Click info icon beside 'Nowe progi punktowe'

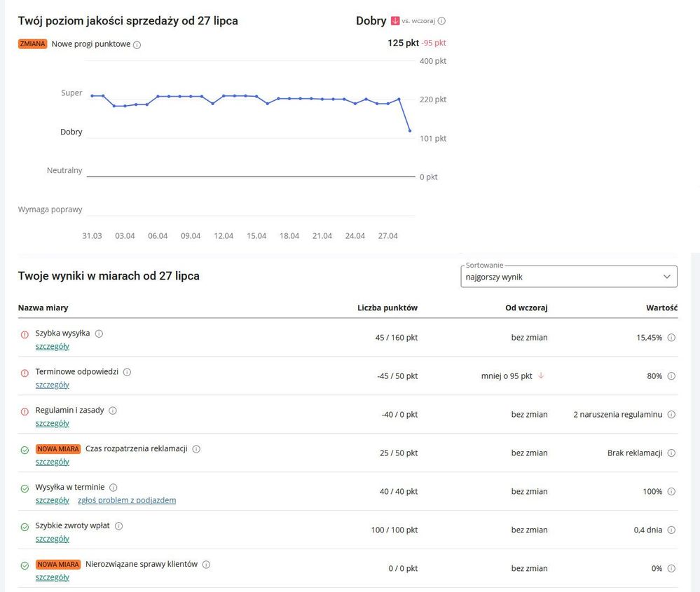click(137, 45)
